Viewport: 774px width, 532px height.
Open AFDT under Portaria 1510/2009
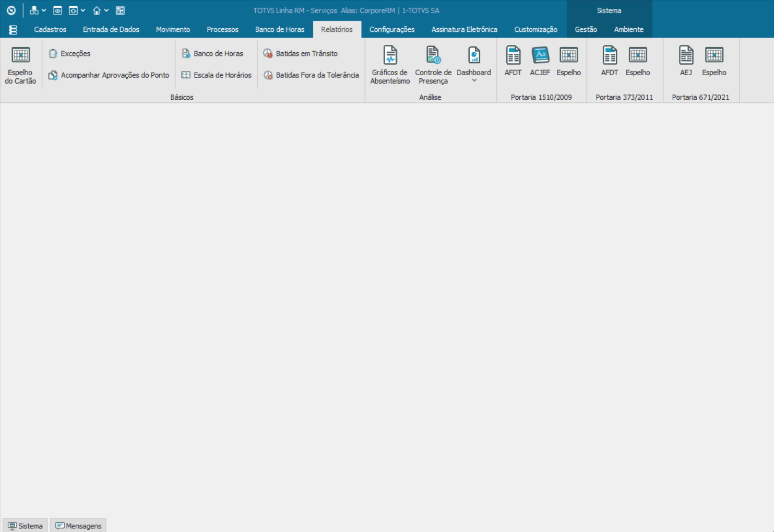click(x=513, y=62)
